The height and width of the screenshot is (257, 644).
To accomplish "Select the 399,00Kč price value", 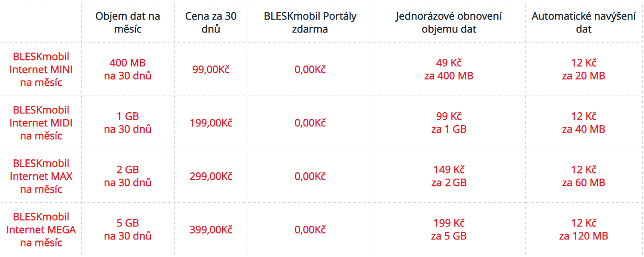I will pos(211,230).
